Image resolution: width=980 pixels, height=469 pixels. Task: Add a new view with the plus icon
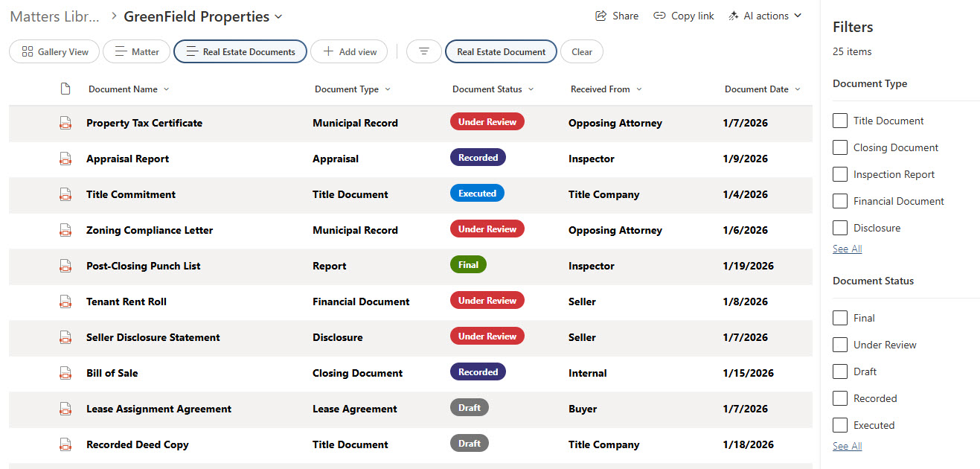[349, 51]
